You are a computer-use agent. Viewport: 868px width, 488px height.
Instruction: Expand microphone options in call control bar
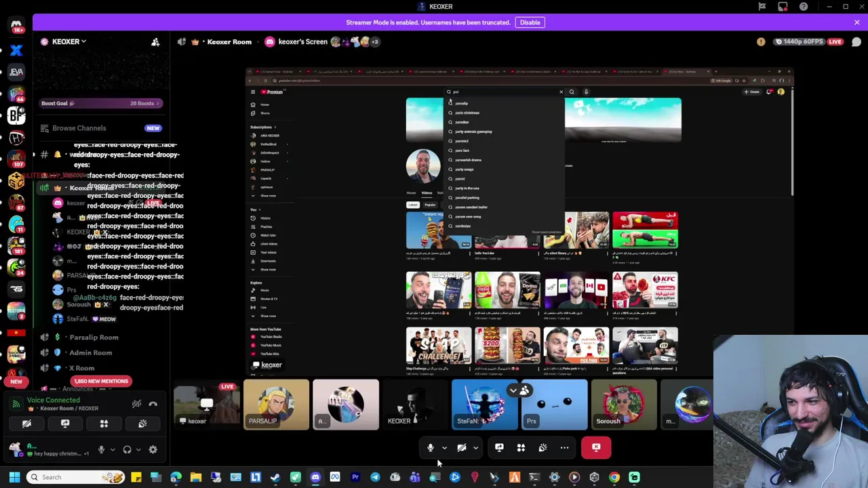click(x=444, y=447)
